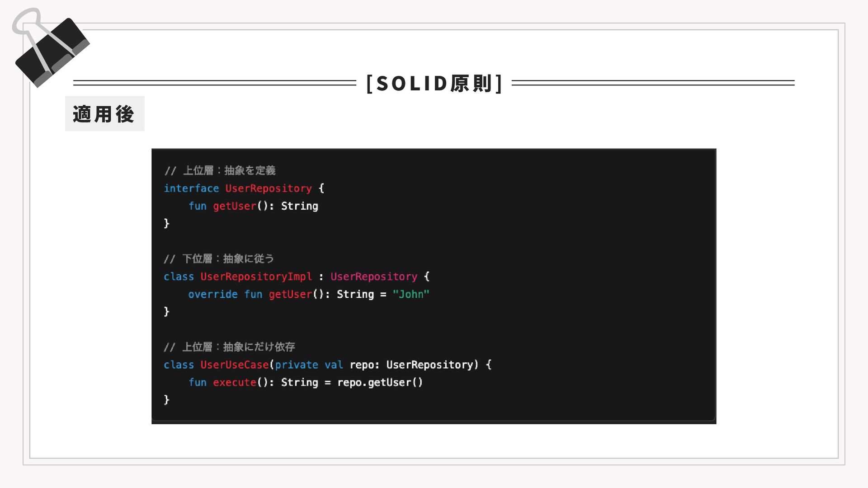
Task: Click UserRepository in interface declaration
Action: coord(269,188)
